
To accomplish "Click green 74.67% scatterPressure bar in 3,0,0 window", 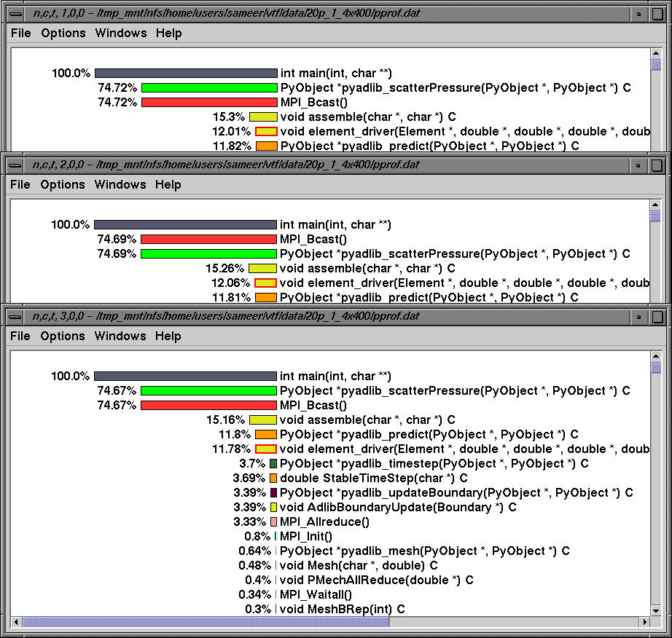I will click(208, 391).
